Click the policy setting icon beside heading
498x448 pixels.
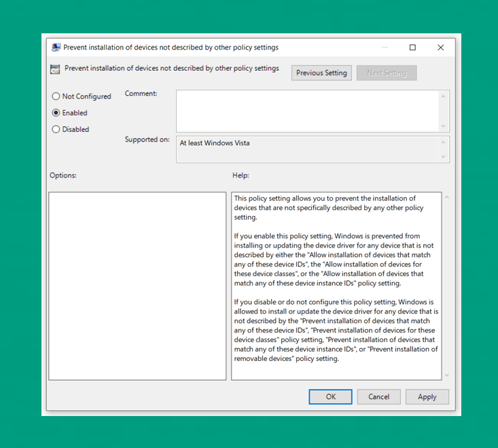pos(55,69)
